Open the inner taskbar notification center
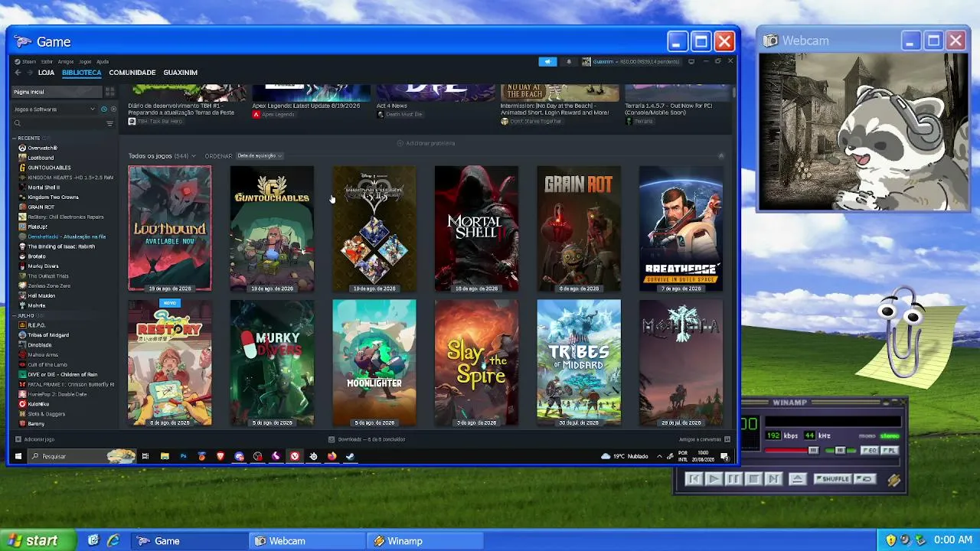Screen dimensions: 980x551 [724, 456]
